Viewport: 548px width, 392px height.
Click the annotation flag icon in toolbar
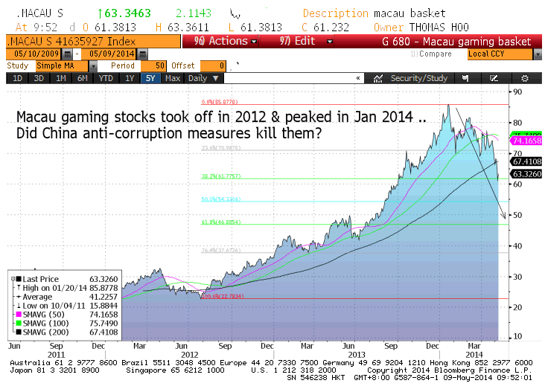(466, 77)
